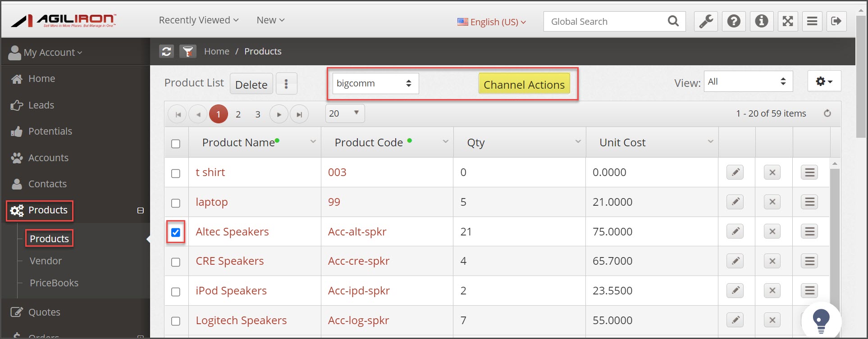This screenshot has width=868, height=339.
Task: Go to first page of product list
Action: click(178, 114)
